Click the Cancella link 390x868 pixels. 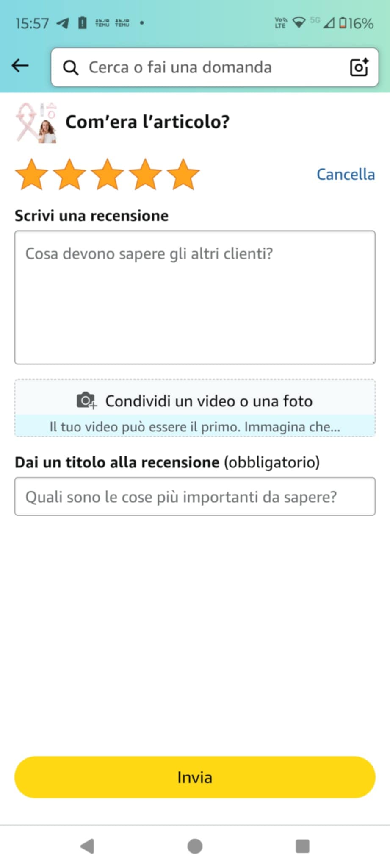[x=346, y=174]
